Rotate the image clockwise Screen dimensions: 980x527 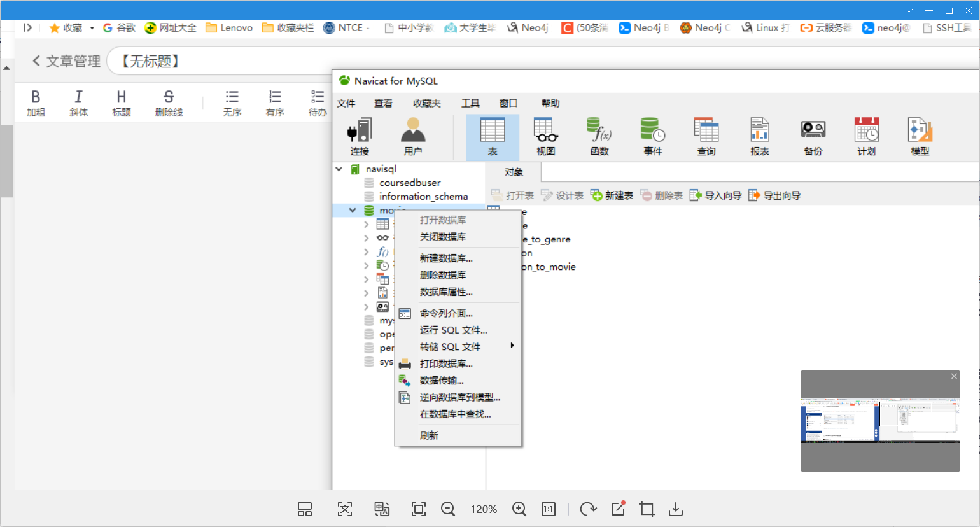[x=588, y=509]
